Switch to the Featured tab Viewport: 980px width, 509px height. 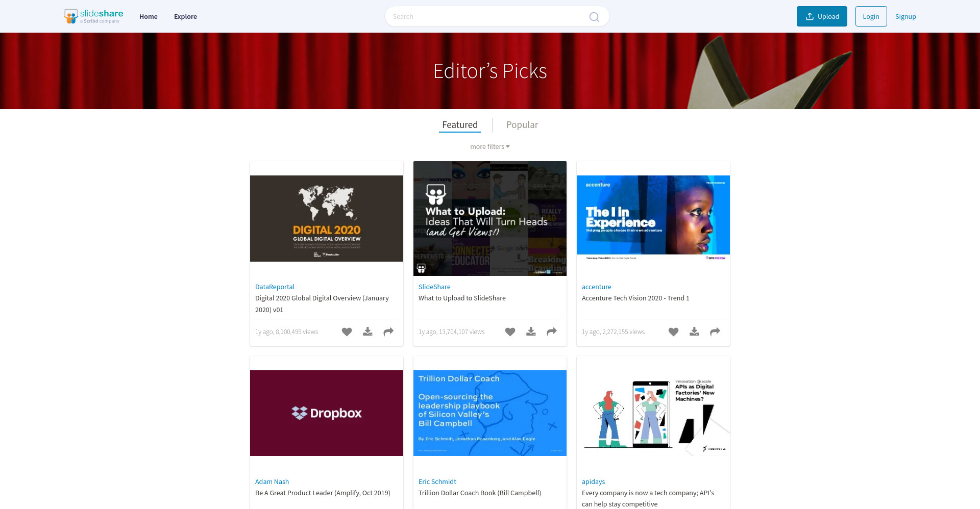pyautogui.click(x=460, y=125)
